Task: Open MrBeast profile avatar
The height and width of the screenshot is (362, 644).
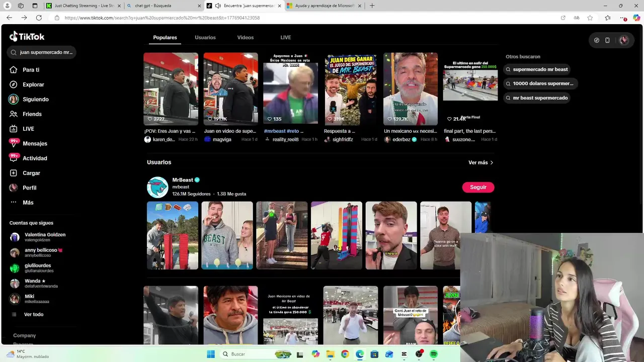Action: click(x=157, y=187)
